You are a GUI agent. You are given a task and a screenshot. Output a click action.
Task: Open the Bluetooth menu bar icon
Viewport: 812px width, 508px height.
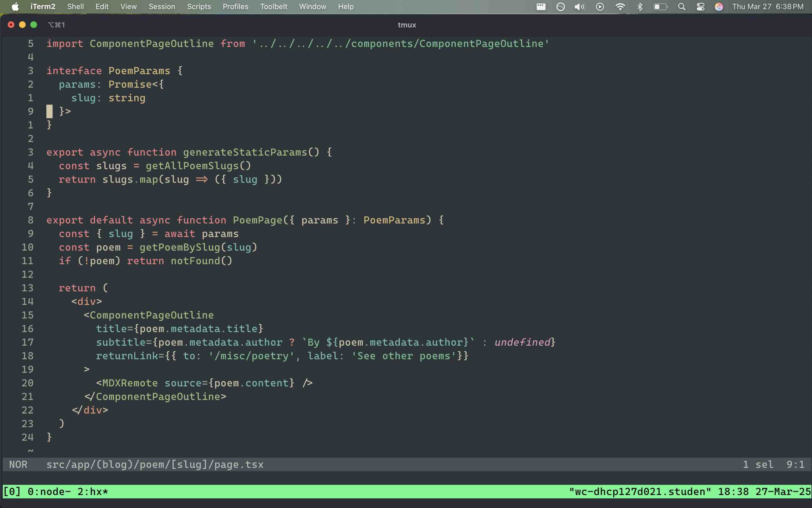click(640, 7)
